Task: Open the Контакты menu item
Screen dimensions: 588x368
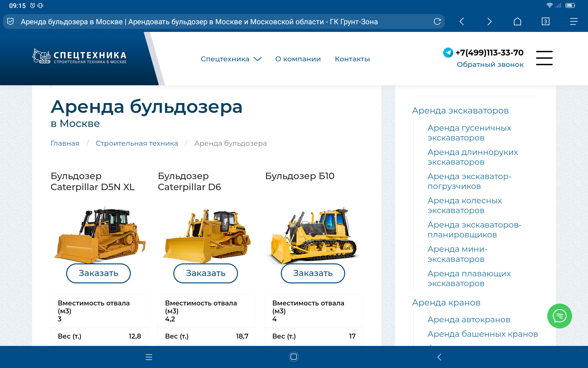Action: point(352,59)
